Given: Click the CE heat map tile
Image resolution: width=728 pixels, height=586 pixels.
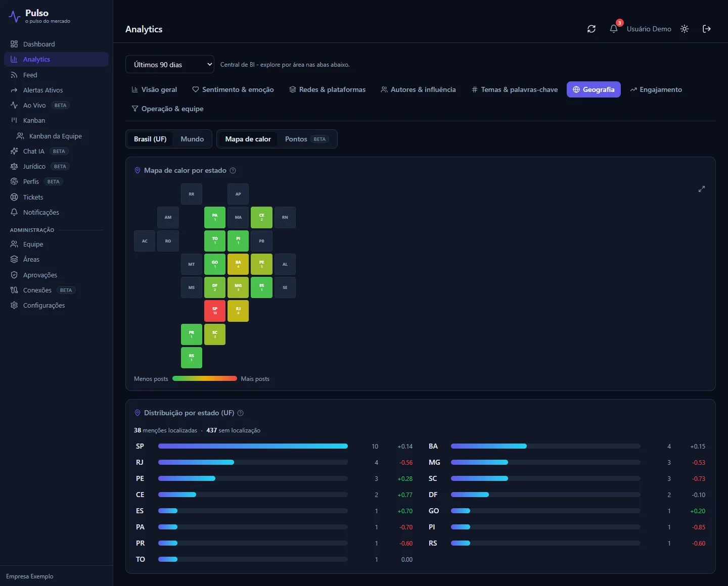Looking at the screenshot, I should (x=261, y=217).
